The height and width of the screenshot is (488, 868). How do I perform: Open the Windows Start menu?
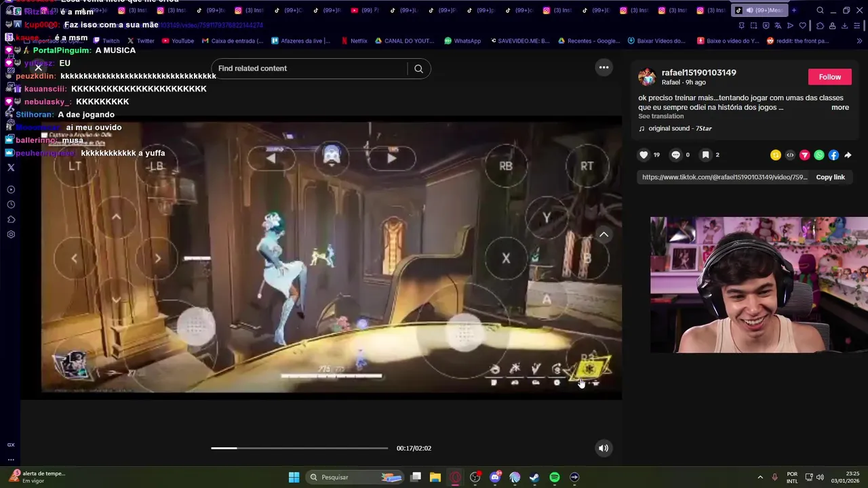coord(294,477)
